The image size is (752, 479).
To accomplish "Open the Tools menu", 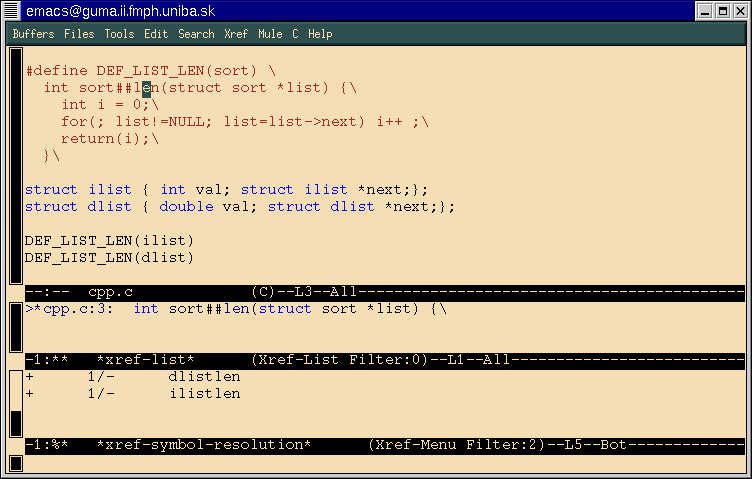I will point(119,34).
